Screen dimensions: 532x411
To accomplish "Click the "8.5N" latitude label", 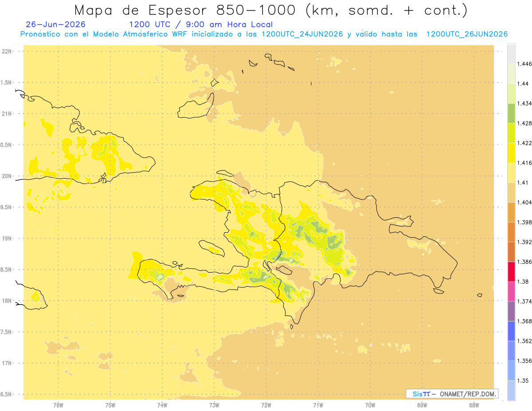I will (7, 270).
